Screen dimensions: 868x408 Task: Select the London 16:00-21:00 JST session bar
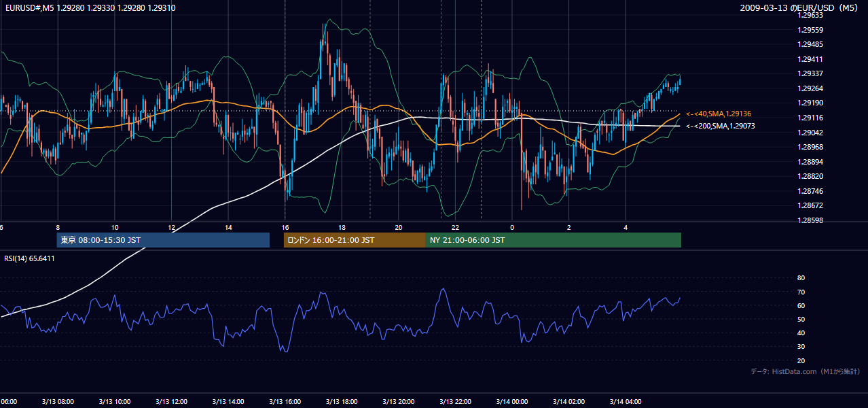[x=355, y=240]
